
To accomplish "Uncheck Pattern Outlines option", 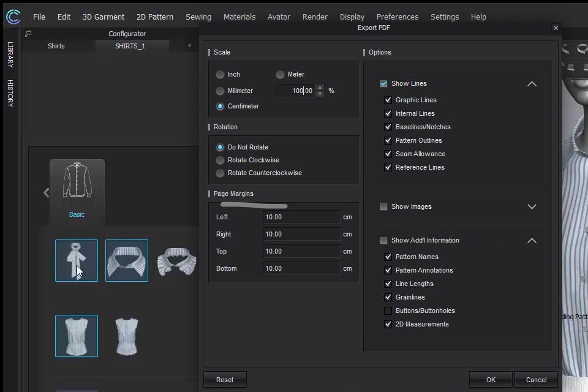I will [388, 141].
